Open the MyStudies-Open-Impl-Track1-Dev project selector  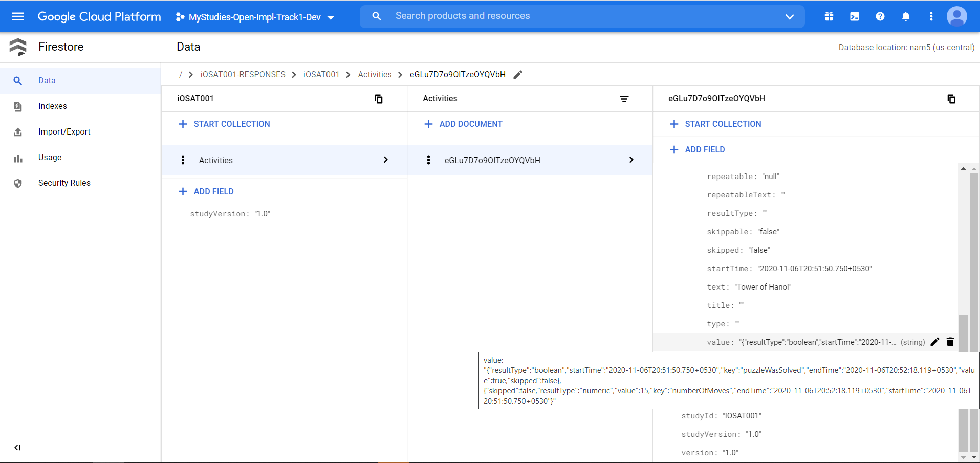click(255, 17)
